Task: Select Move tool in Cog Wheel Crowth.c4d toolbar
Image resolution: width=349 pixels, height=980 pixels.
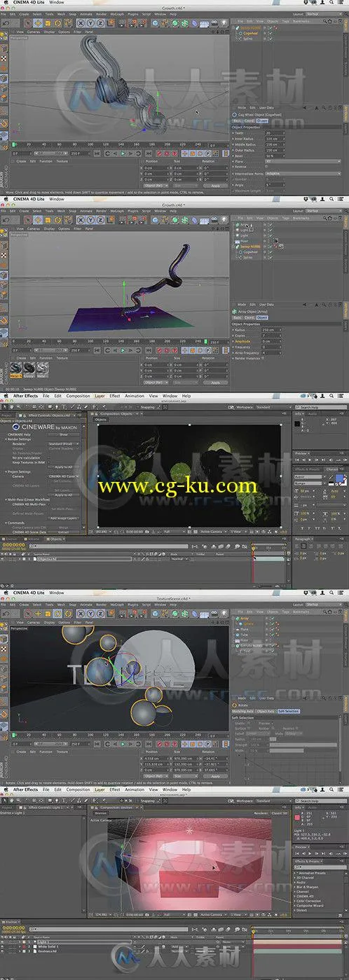Action: (x=37, y=22)
